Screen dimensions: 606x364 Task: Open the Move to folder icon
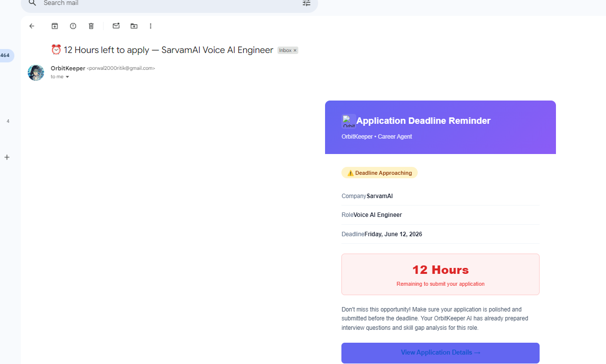pyautogui.click(x=134, y=26)
